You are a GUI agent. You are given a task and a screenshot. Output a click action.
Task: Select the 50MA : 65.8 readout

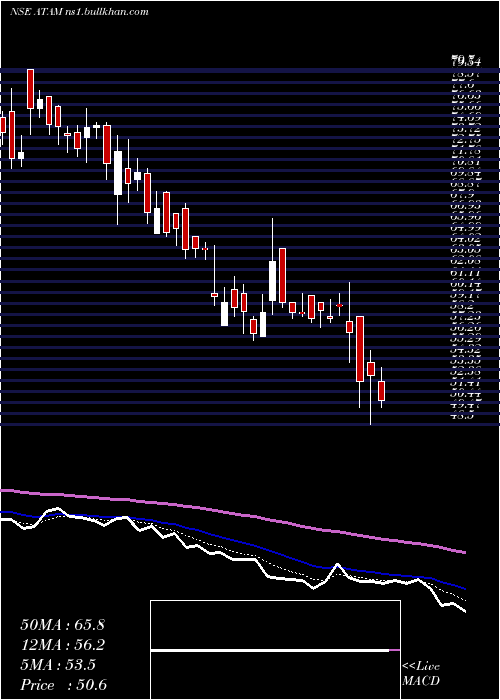(63, 625)
